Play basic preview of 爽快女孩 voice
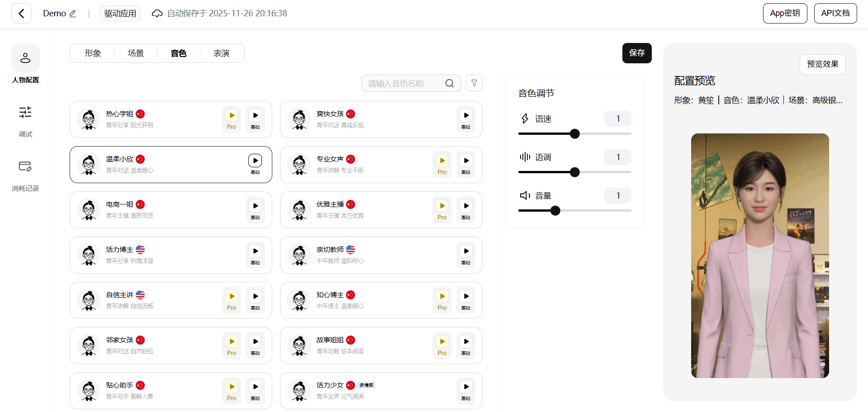 click(x=466, y=119)
